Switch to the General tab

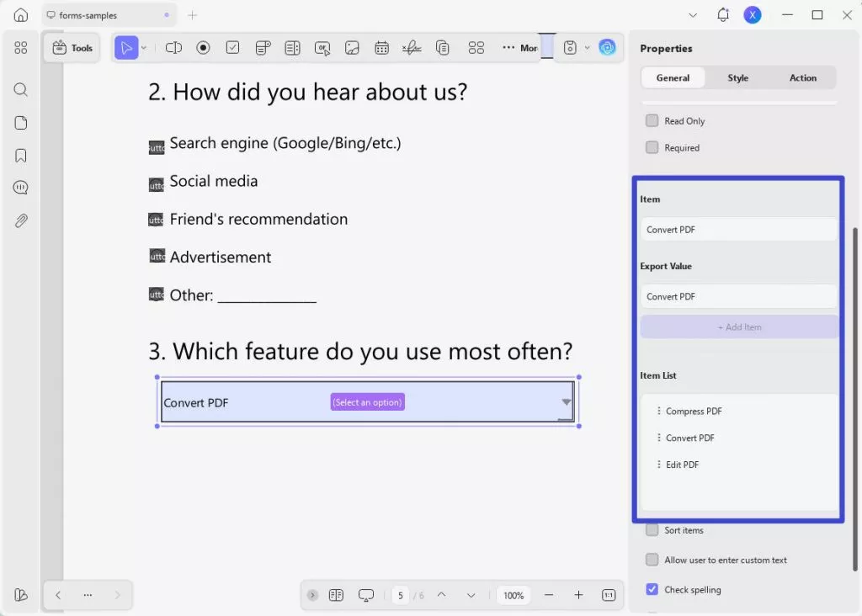click(x=673, y=77)
